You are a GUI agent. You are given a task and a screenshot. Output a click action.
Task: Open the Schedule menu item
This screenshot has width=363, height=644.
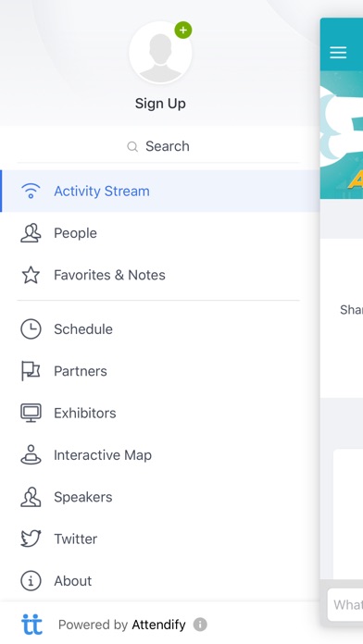(x=160, y=329)
